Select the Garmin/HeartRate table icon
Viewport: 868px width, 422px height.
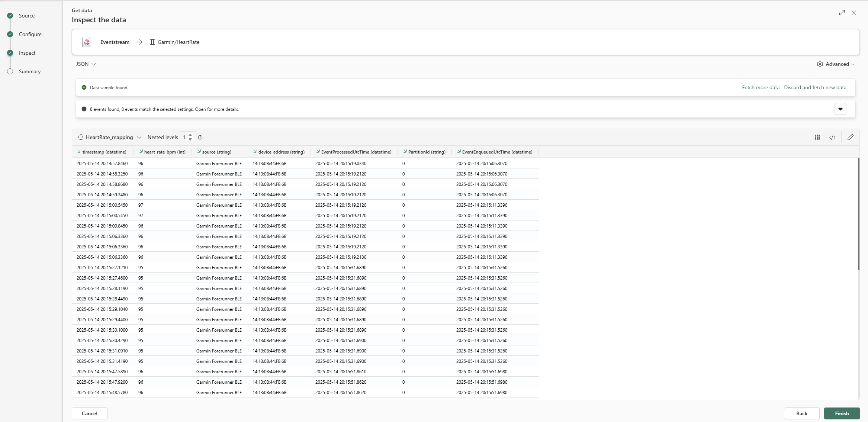[x=152, y=42]
